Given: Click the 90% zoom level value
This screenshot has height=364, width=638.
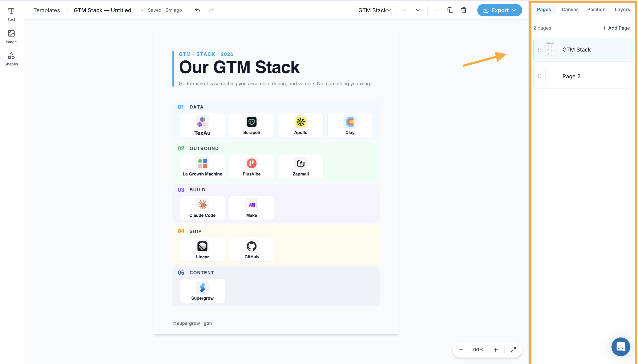Looking at the screenshot, I should click(x=478, y=350).
